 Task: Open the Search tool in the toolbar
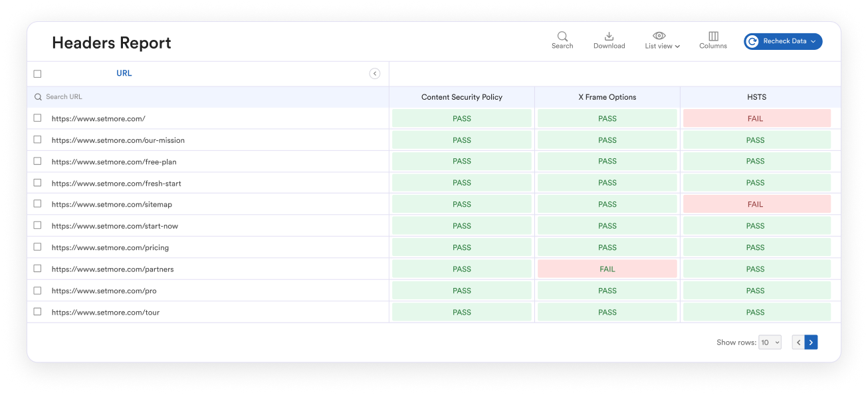(x=562, y=40)
